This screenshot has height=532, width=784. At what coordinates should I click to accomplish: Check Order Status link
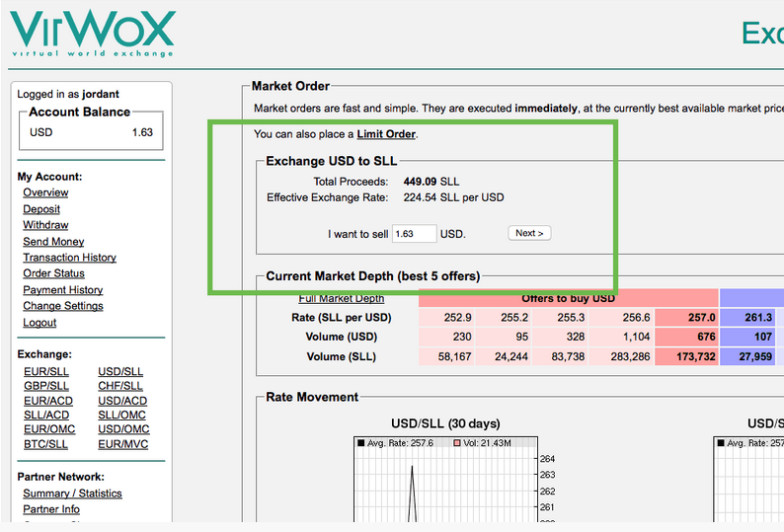[x=53, y=273]
